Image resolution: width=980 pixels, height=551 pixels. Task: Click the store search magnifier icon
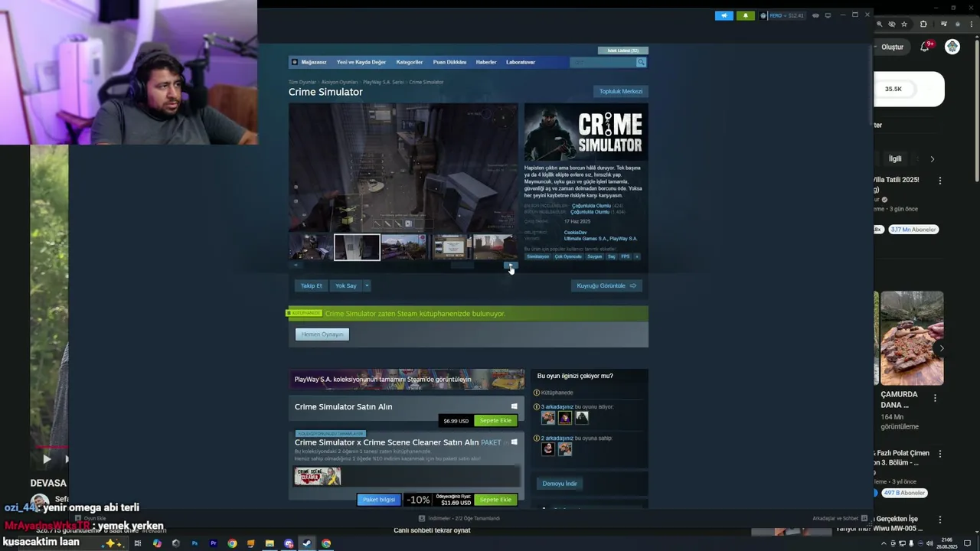tap(642, 62)
